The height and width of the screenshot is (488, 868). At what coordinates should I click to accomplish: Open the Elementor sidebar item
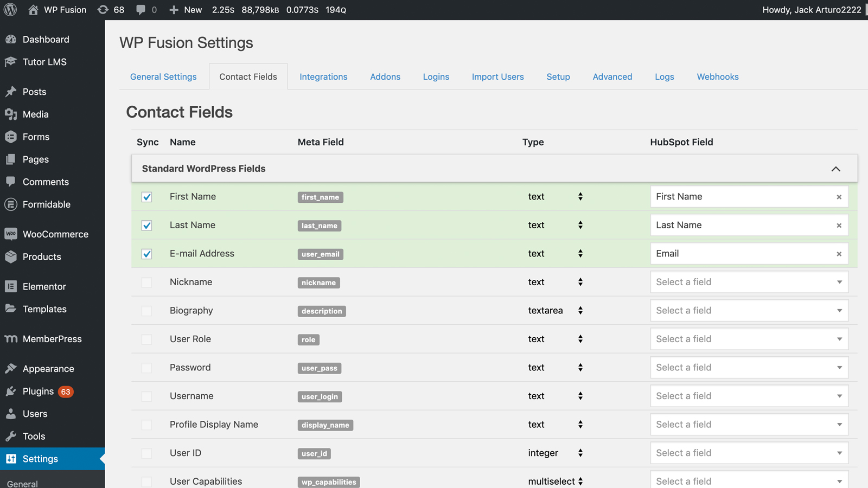click(x=44, y=286)
